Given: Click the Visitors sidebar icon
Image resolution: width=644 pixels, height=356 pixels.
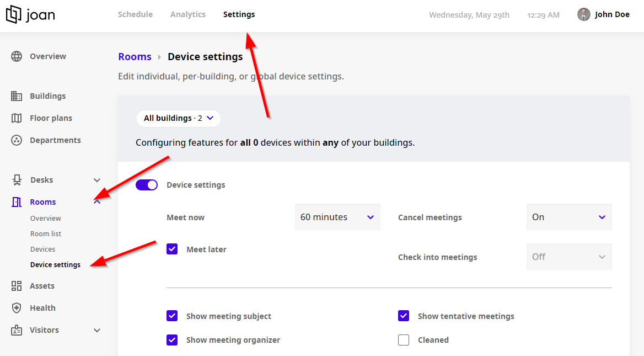Looking at the screenshot, I should (16, 330).
